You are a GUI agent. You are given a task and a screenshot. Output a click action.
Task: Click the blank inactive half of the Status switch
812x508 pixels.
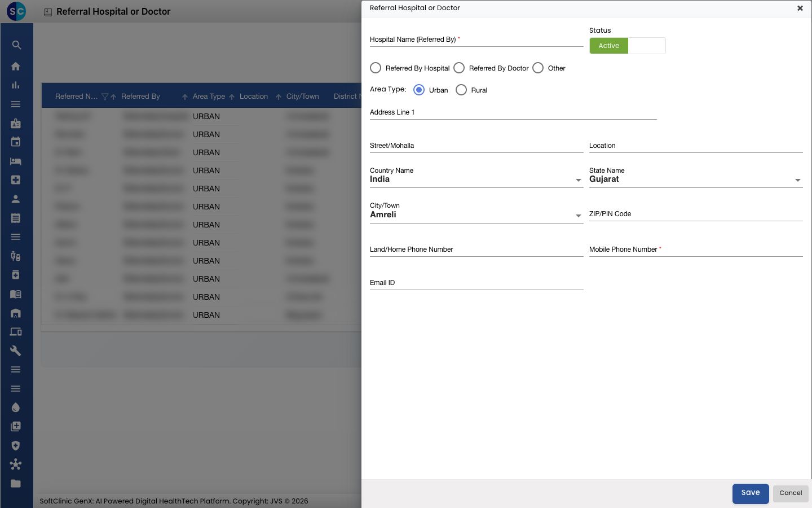[647, 46]
